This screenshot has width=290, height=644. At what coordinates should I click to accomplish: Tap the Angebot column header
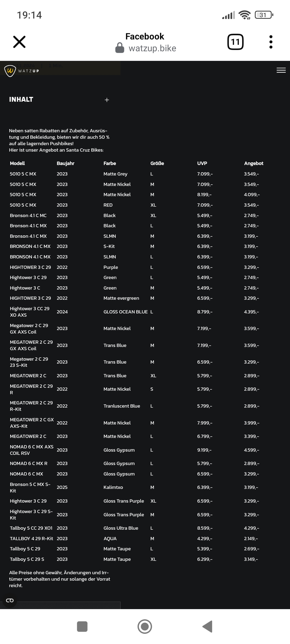pos(253,163)
